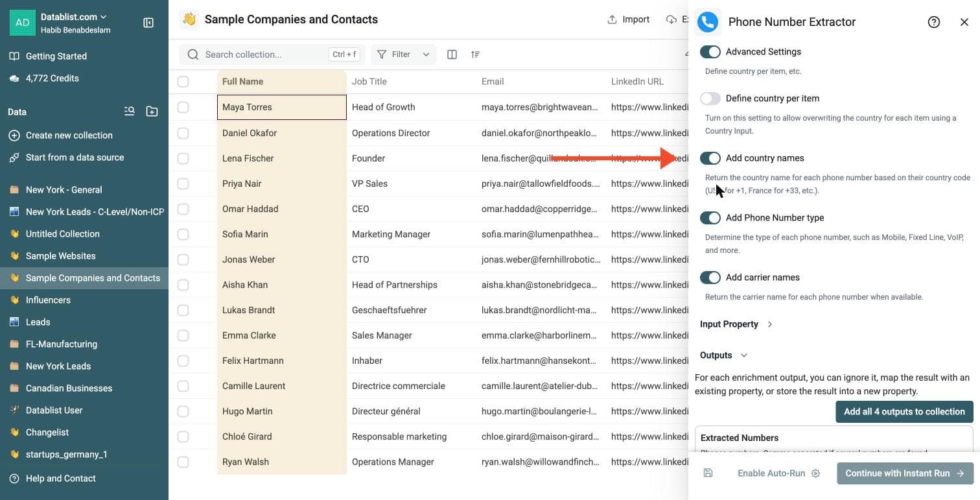
Task: Click the search collections icon beside Data
Action: [x=130, y=112]
